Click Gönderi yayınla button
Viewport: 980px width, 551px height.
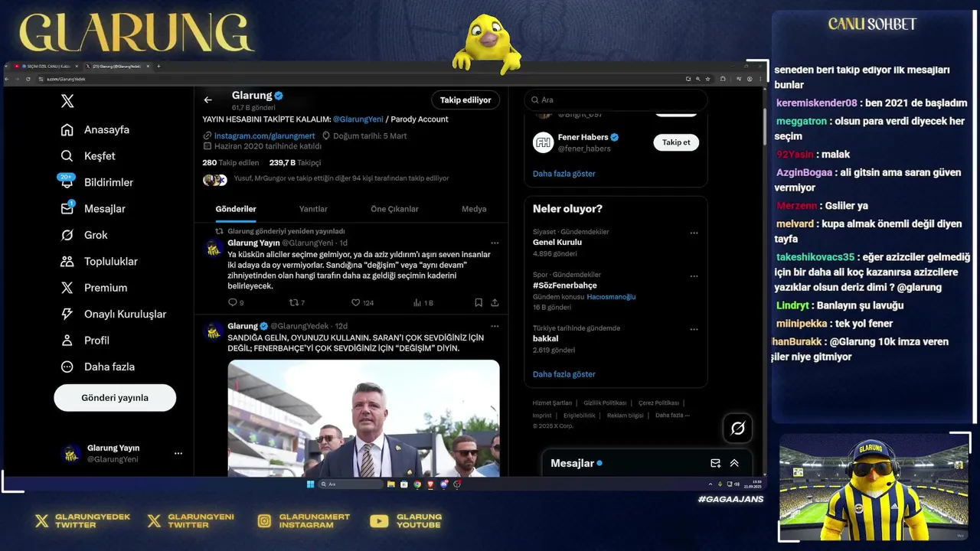[x=115, y=398]
